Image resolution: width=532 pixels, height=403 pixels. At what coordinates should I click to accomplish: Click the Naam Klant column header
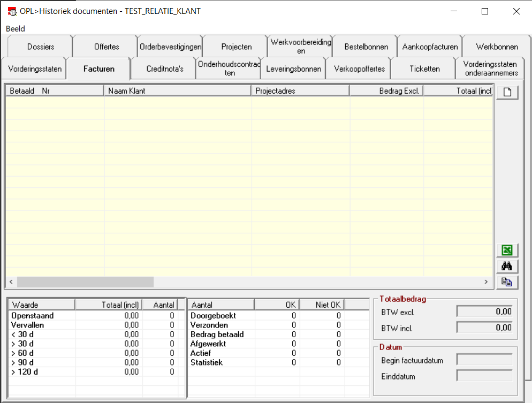tap(178, 91)
